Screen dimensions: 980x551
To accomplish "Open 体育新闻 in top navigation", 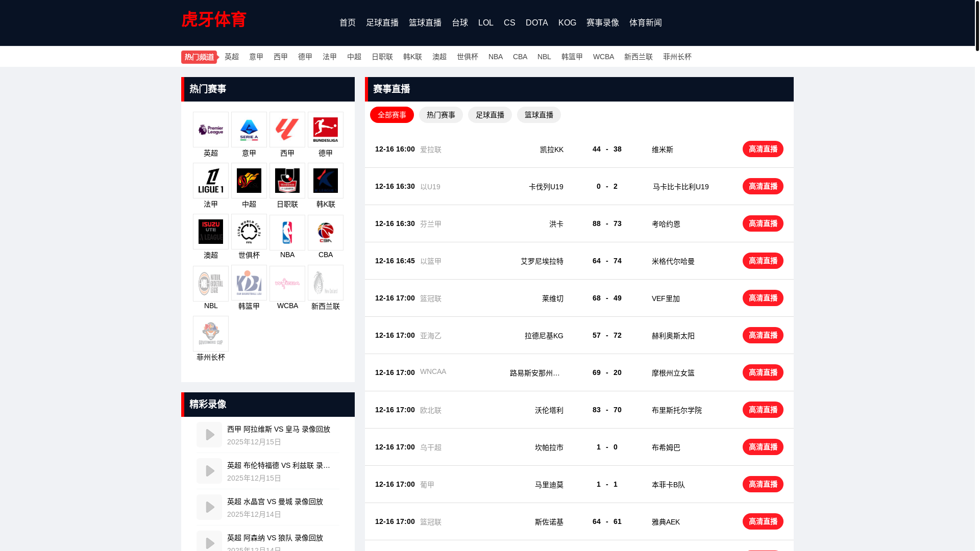I will [x=646, y=22].
